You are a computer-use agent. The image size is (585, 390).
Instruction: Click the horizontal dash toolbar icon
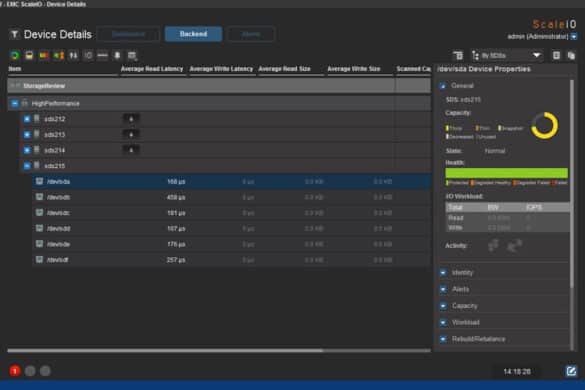[x=102, y=56]
